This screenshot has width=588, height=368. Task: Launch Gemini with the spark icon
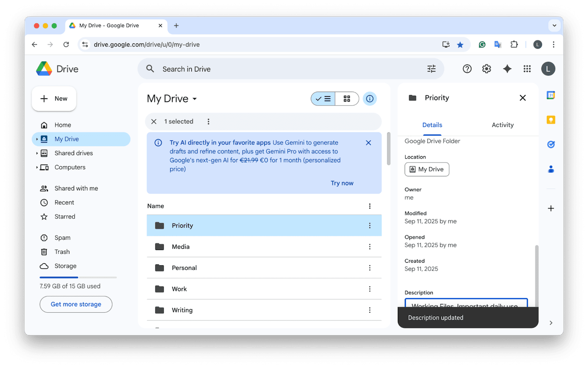click(x=507, y=68)
